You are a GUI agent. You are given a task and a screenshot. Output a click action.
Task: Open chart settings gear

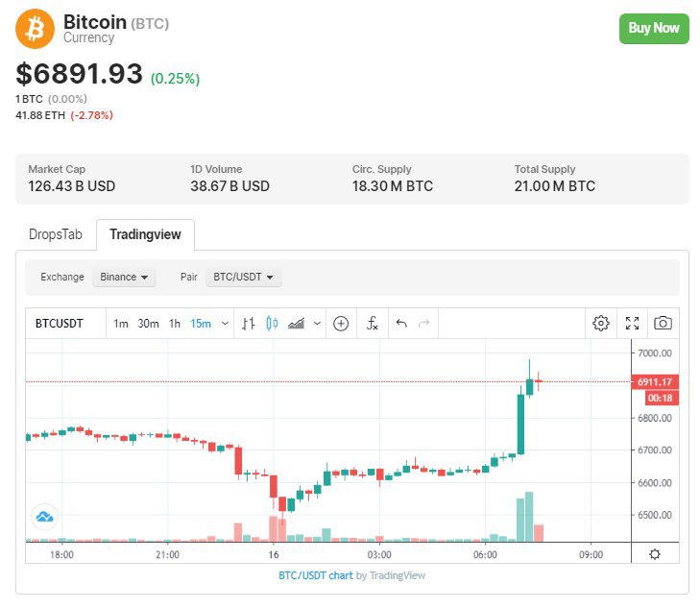(601, 323)
